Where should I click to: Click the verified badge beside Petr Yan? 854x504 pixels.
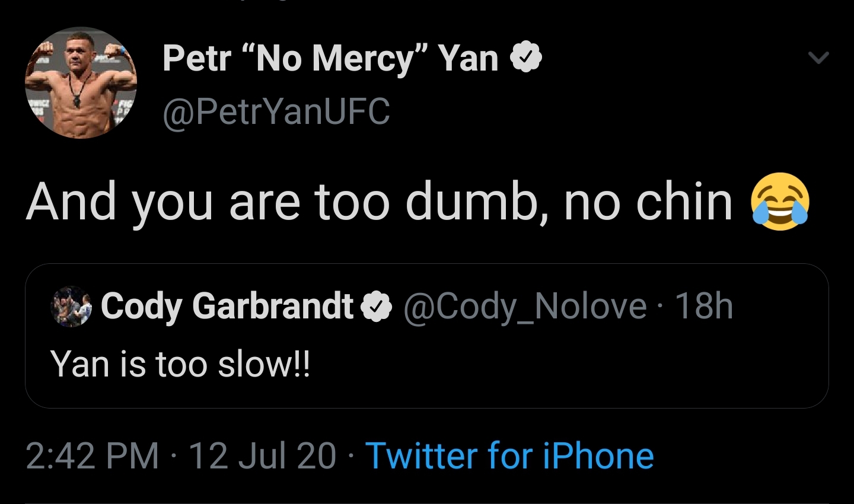pyautogui.click(x=526, y=58)
